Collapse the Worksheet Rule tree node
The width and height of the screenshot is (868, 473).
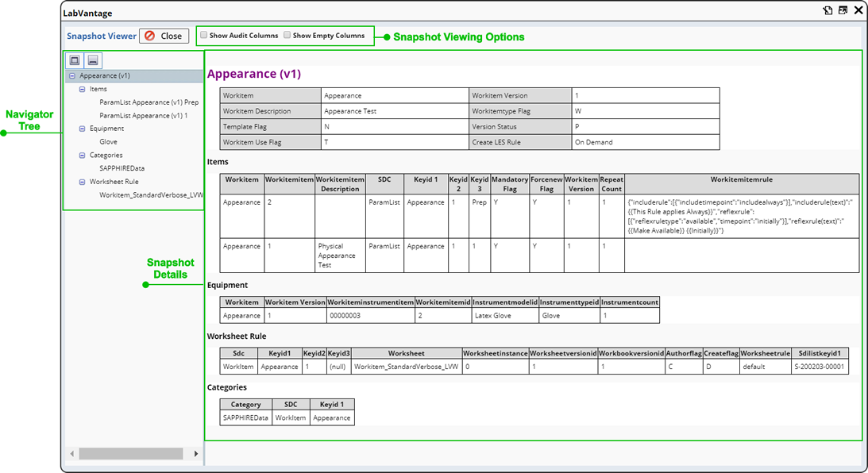(82, 182)
